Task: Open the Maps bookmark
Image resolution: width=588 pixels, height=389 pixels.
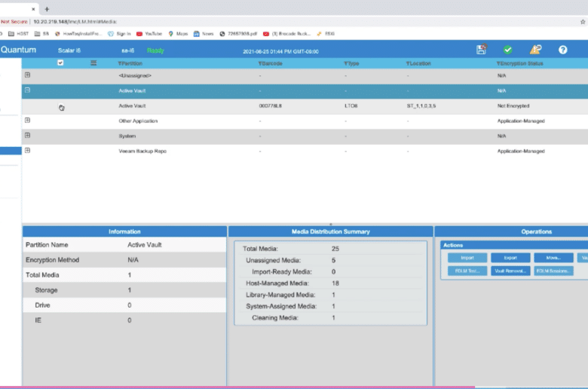Action: [x=178, y=34]
